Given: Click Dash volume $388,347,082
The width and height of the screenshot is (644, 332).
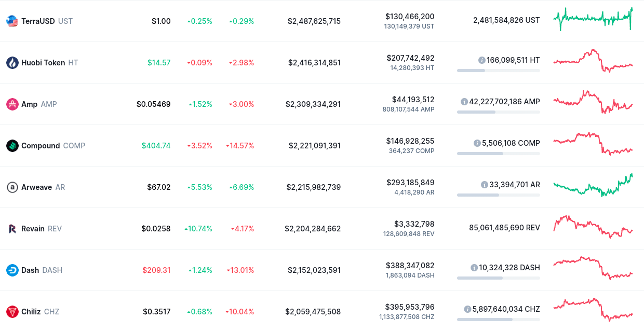Looking at the screenshot, I should [410, 266].
